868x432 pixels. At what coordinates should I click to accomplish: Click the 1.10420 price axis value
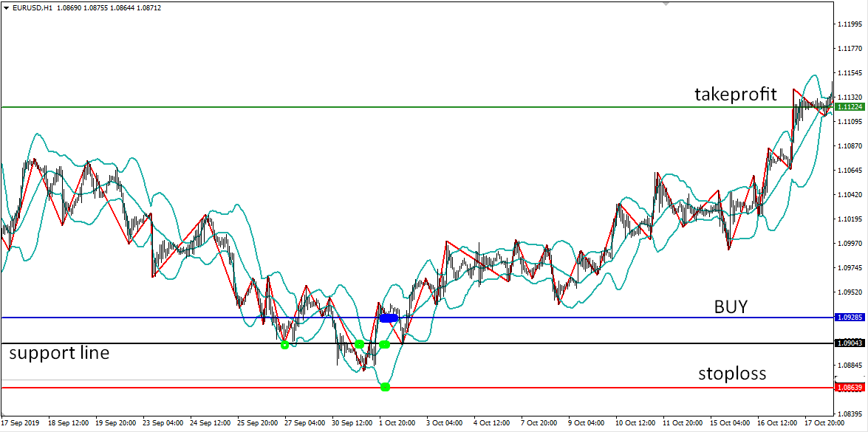tap(850, 193)
